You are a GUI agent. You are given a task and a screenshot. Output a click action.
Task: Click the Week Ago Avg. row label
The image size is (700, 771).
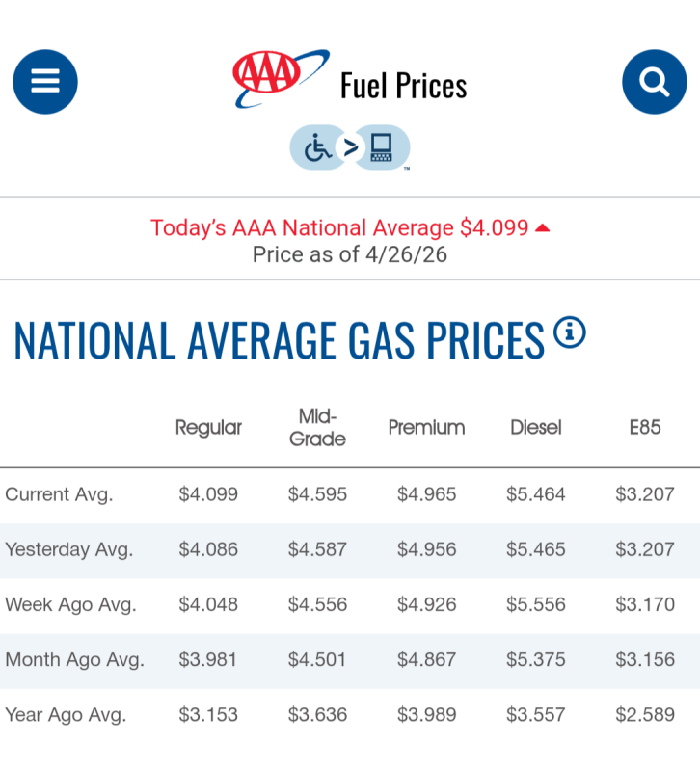(x=70, y=605)
